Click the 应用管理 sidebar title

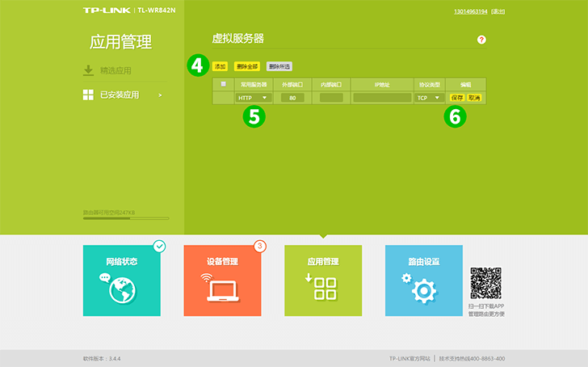(x=121, y=42)
